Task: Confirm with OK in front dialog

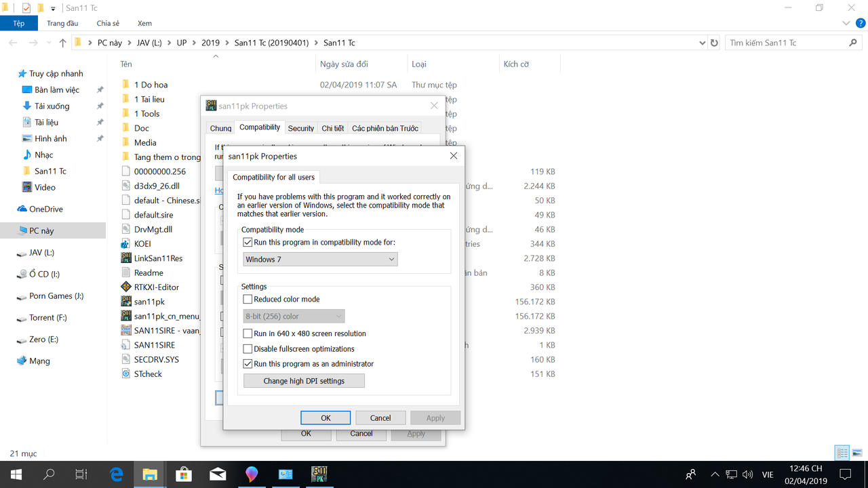Action: 325,418
